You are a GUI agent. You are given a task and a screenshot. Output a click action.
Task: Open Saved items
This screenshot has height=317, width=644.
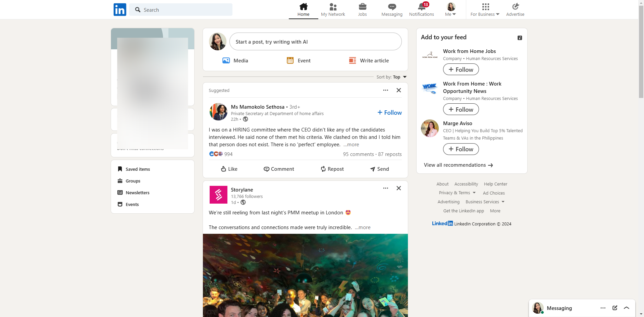pyautogui.click(x=134, y=169)
